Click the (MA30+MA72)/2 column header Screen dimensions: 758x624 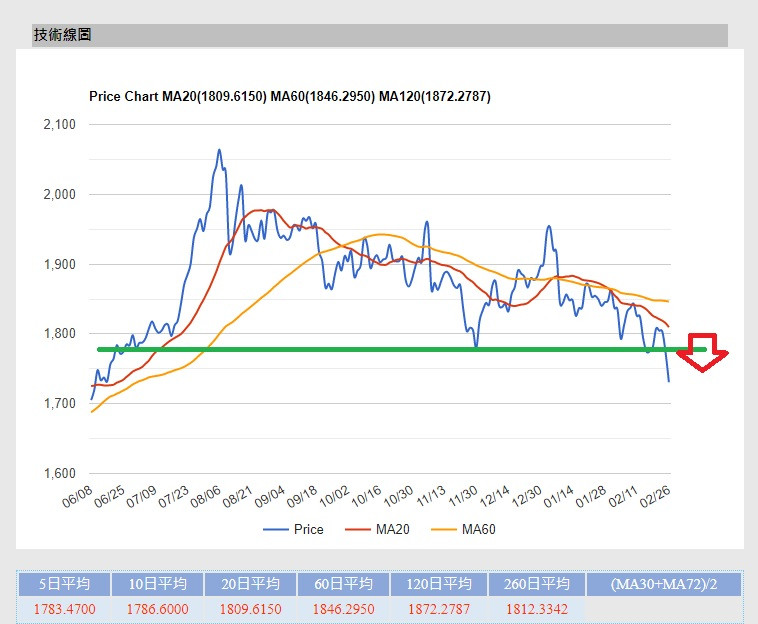click(662, 584)
